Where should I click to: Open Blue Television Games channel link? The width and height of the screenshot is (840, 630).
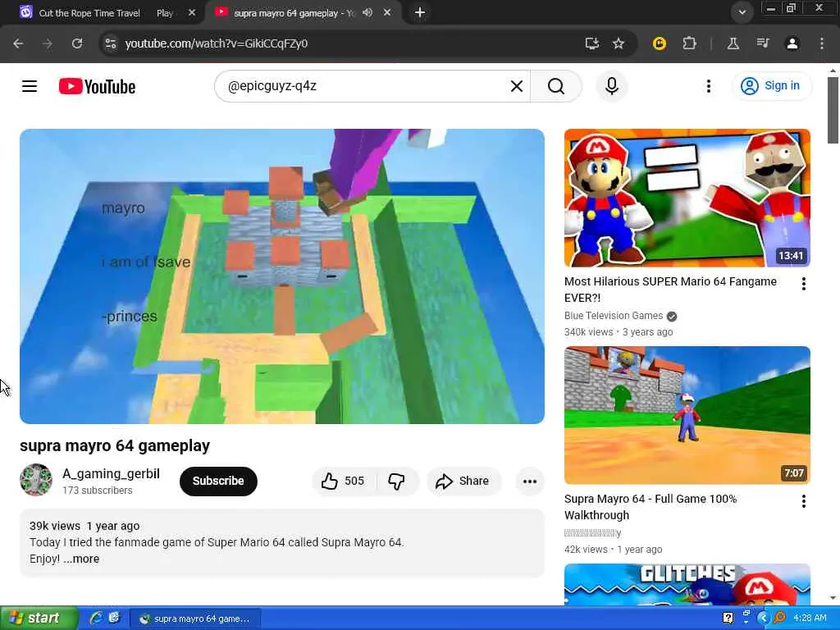(x=614, y=316)
